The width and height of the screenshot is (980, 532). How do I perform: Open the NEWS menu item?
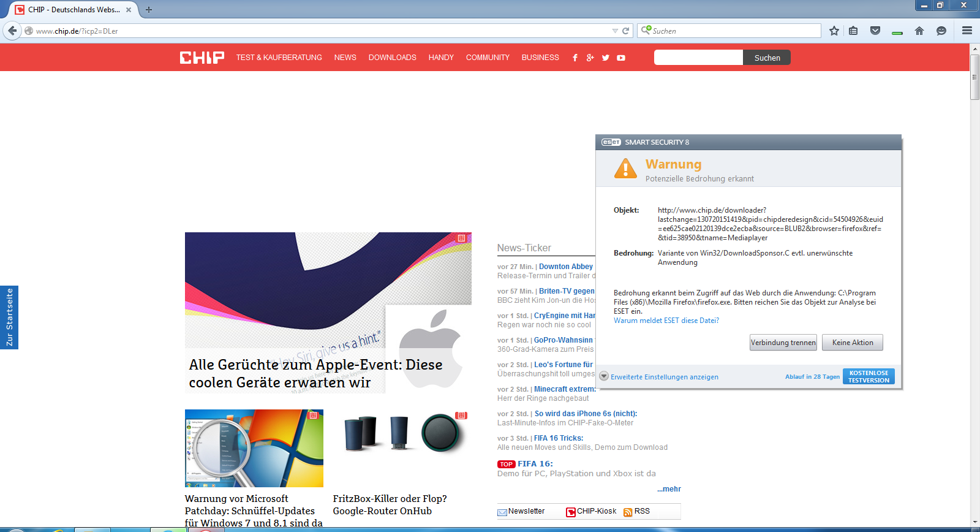(345, 58)
